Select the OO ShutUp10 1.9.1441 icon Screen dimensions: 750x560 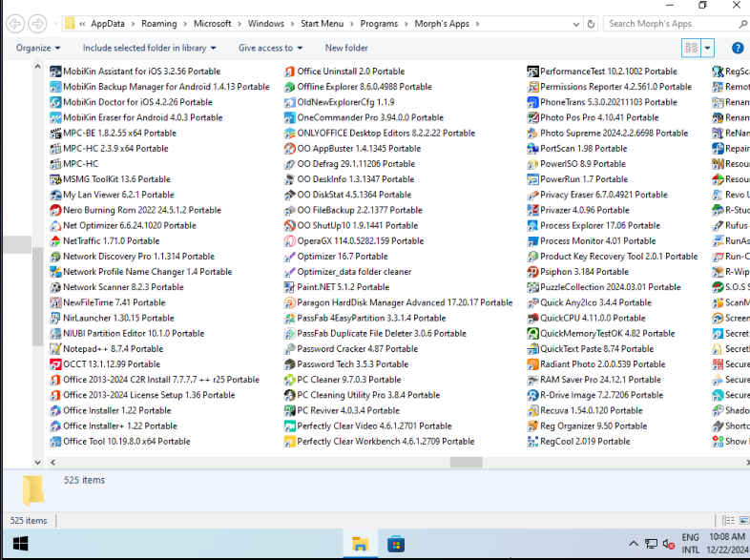[x=289, y=225]
